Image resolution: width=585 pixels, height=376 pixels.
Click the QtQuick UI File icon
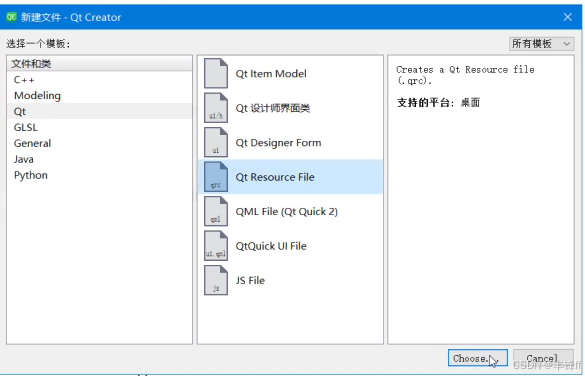coord(216,246)
